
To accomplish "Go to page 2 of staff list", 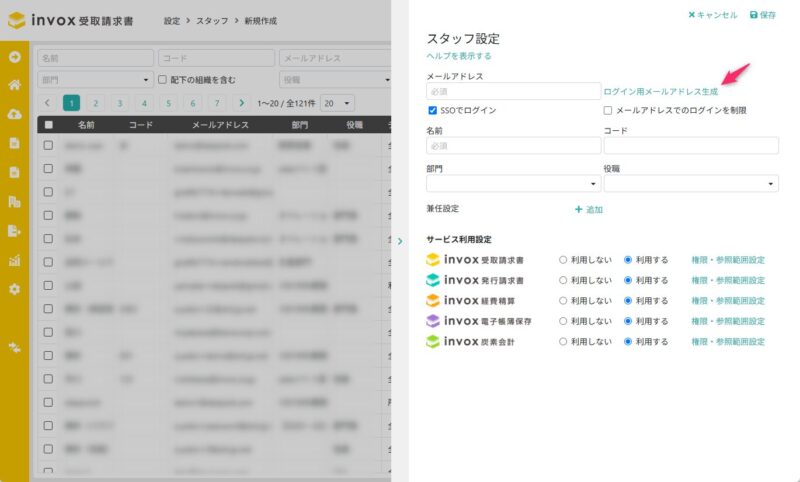I will tap(95, 103).
